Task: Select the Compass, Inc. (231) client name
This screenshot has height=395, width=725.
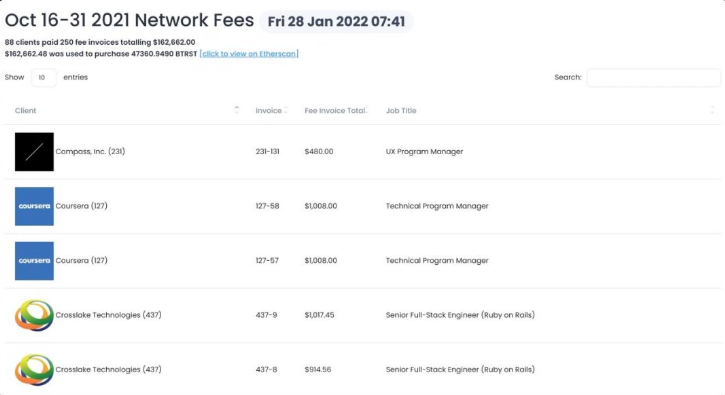Action: (90, 151)
